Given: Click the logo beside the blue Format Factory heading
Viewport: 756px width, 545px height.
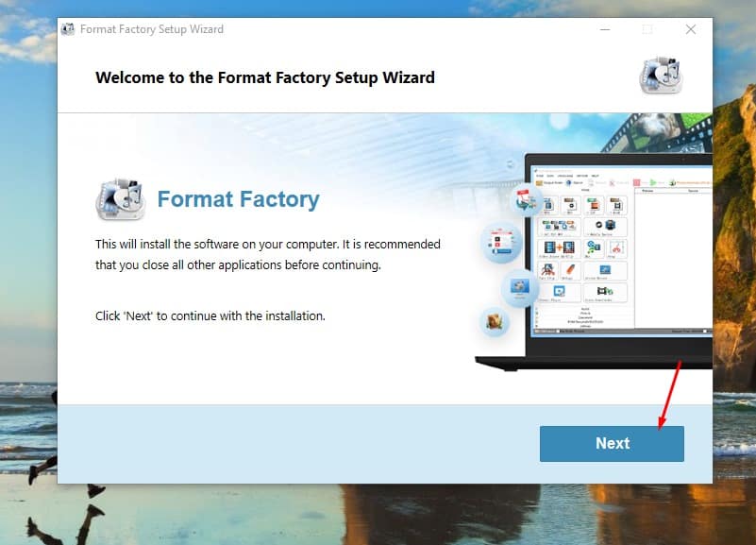Looking at the screenshot, I should point(120,199).
